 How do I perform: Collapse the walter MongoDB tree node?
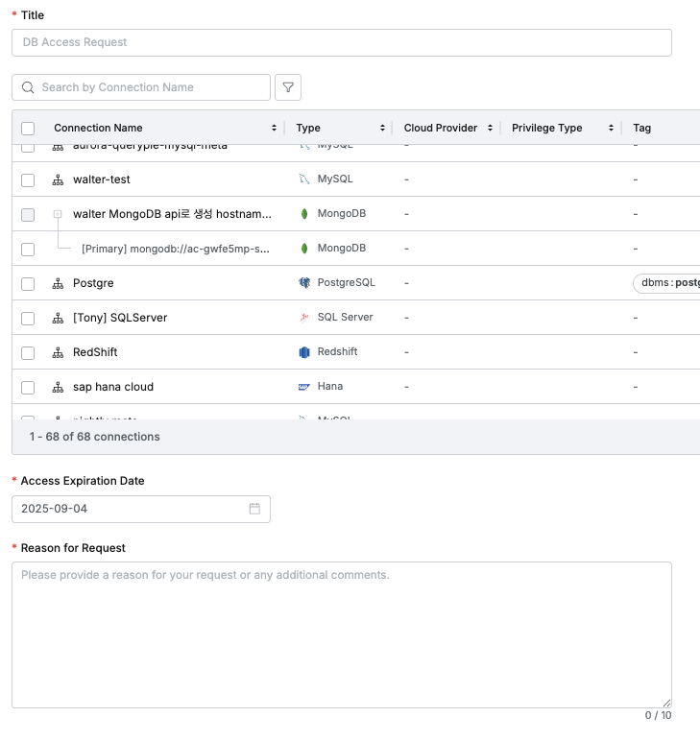coord(58,214)
